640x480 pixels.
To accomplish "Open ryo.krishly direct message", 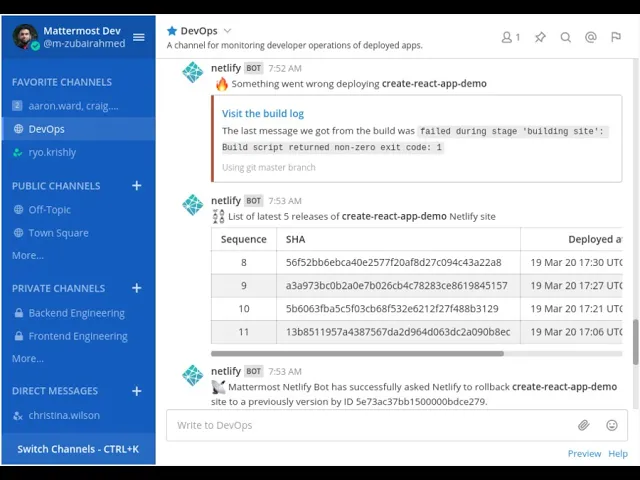I will tap(78, 152).
